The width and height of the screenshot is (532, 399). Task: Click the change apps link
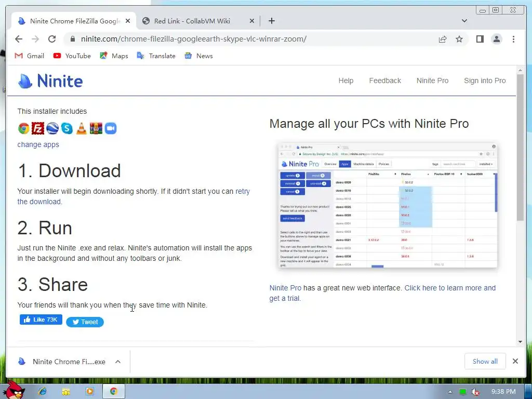(38, 144)
